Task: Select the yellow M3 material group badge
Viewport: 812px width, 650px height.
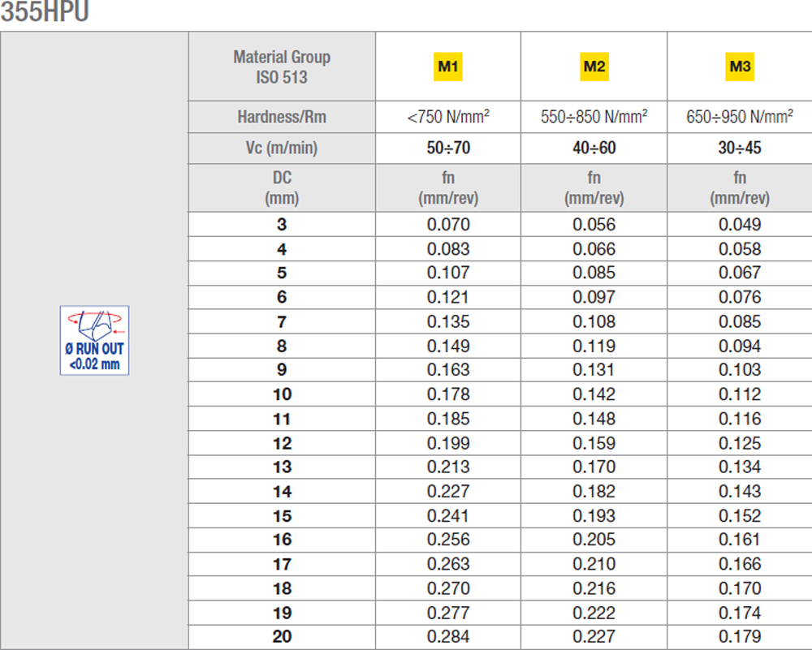Action: (740, 67)
